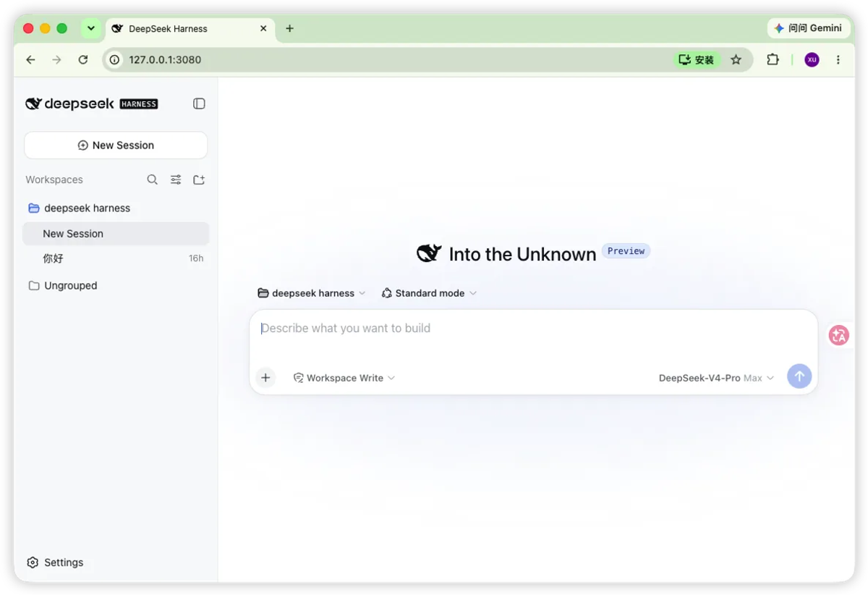Click the 问问 Gemini button
This screenshot has height=595, width=868.
coord(808,28)
